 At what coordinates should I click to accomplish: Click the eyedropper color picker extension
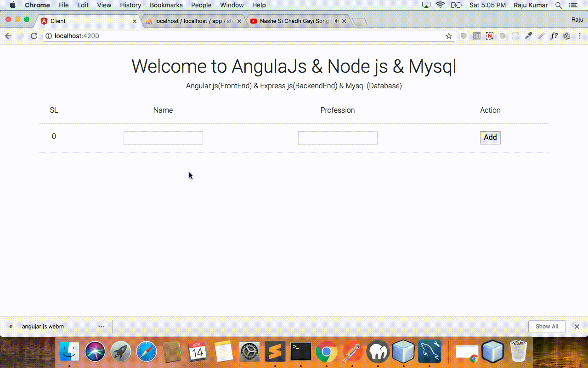point(528,36)
